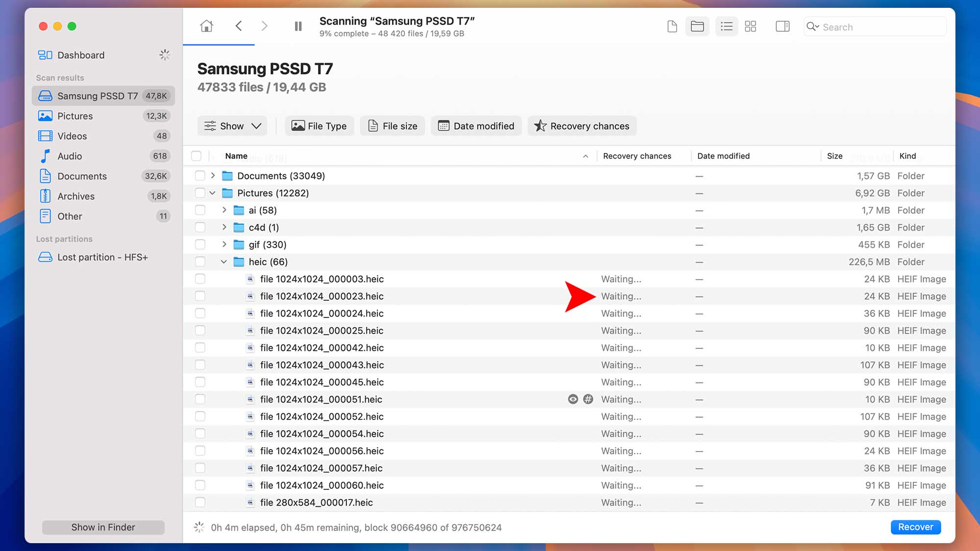The width and height of the screenshot is (980, 551).
Task: Navigate forward with the right arrow
Action: click(265, 26)
